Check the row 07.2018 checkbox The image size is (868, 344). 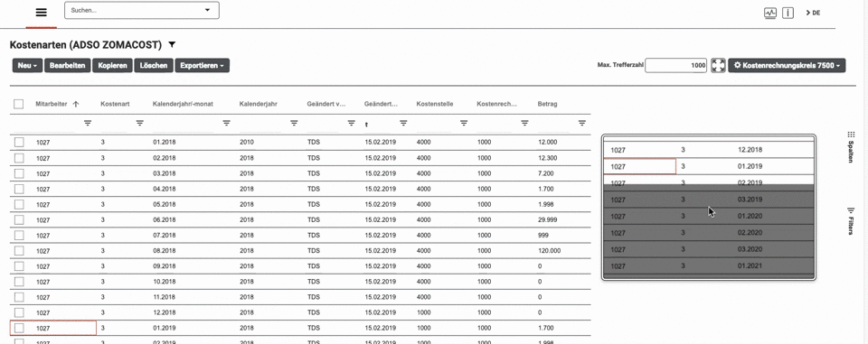19,235
